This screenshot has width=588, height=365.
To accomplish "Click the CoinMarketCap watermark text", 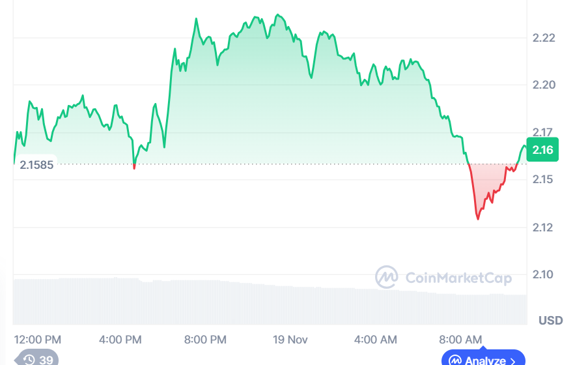I will click(458, 278).
